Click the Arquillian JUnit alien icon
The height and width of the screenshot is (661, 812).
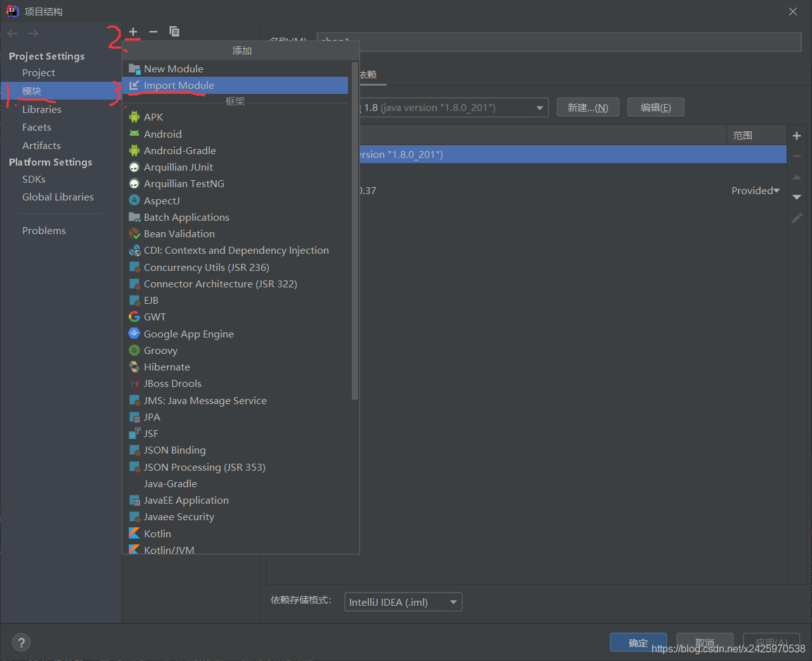134,167
